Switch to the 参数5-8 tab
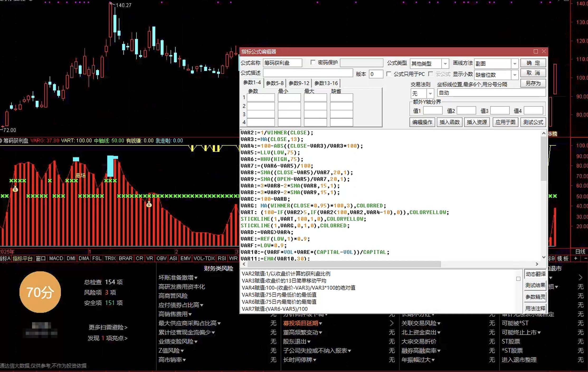The width and height of the screenshot is (588, 372). click(x=275, y=83)
